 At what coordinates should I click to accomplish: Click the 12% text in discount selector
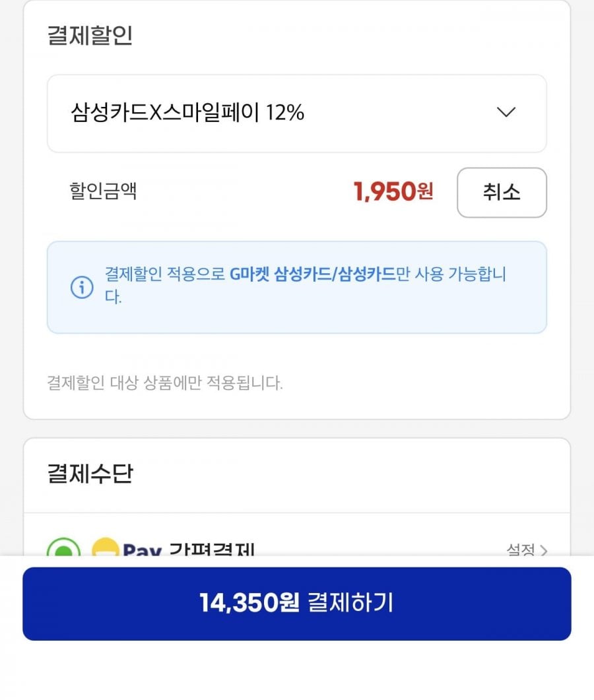[285, 112]
